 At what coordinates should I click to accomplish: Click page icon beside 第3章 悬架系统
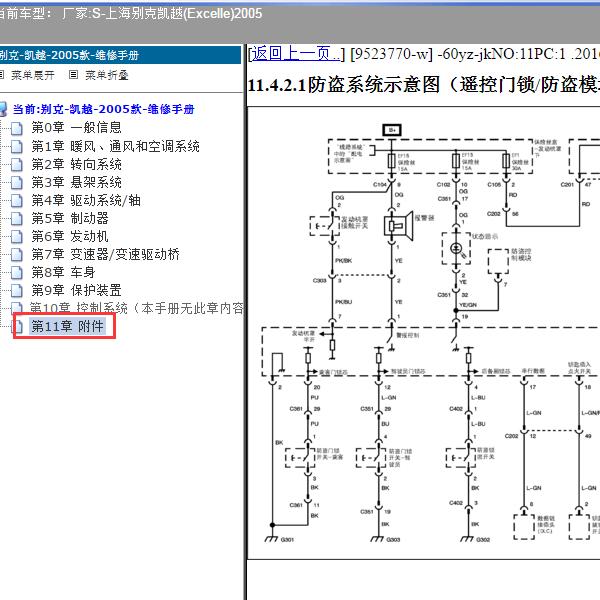click(16, 183)
